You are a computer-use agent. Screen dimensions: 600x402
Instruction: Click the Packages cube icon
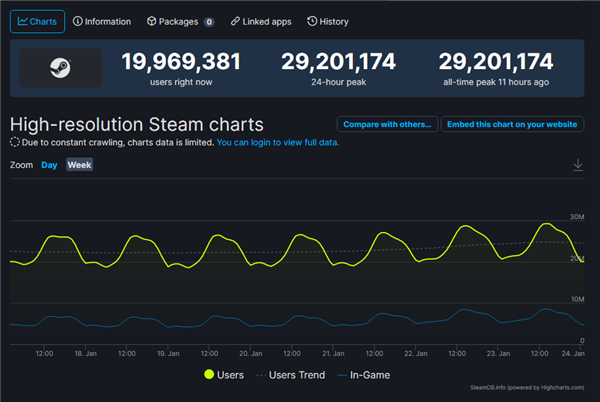pyautogui.click(x=152, y=21)
